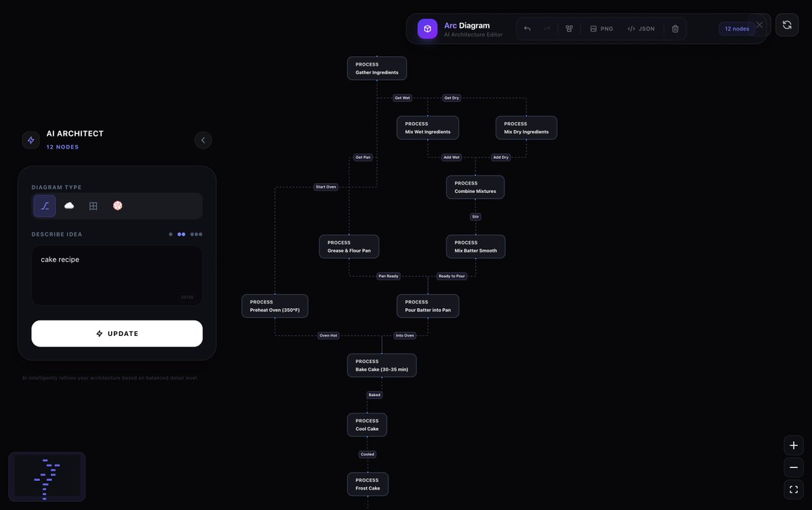The width and height of the screenshot is (812, 510).
Task: Choose the three-dot detail level
Action: tap(196, 234)
